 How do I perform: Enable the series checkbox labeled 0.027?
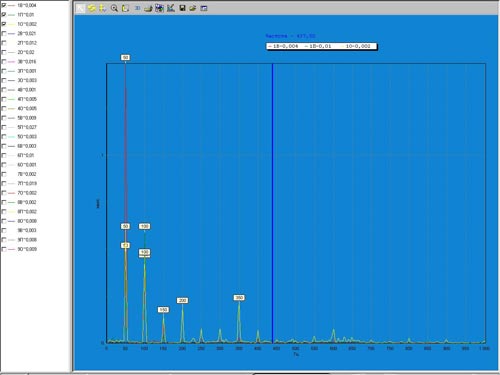point(4,127)
